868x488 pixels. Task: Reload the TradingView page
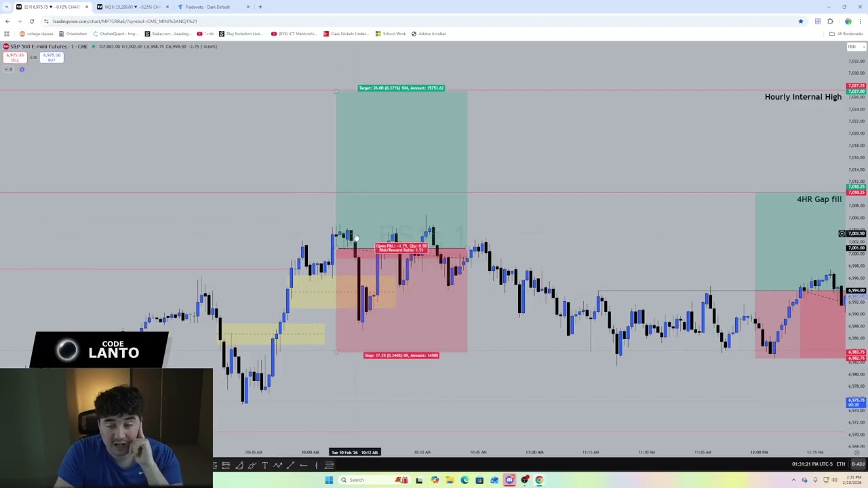[x=31, y=21]
